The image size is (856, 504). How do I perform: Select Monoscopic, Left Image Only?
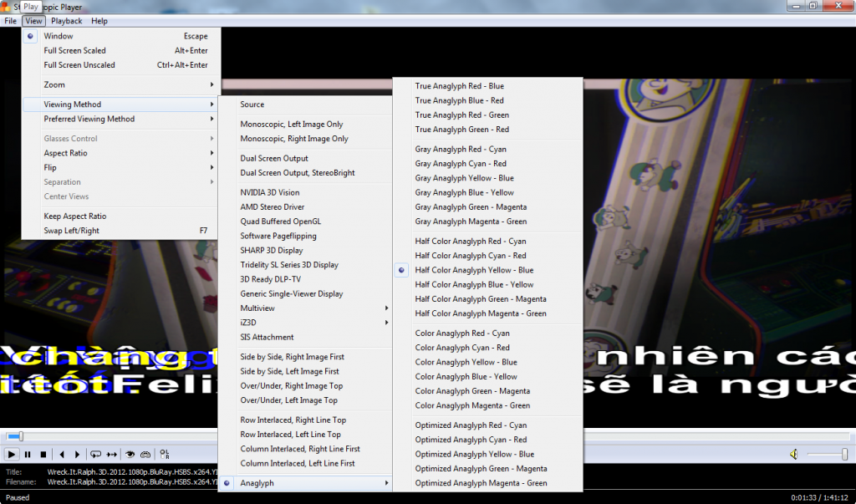click(305, 124)
